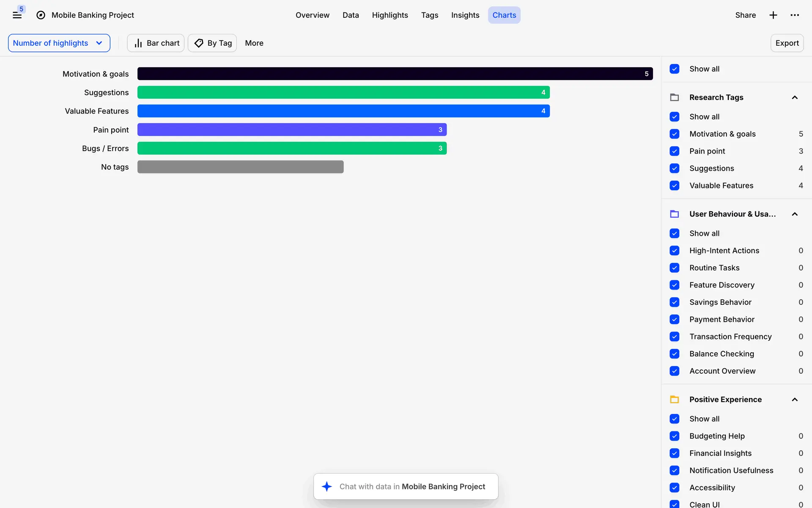Open the hamburger menu icon
Image resolution: width=812 pixels, height=508 pixels.
[x=17, y=15]
